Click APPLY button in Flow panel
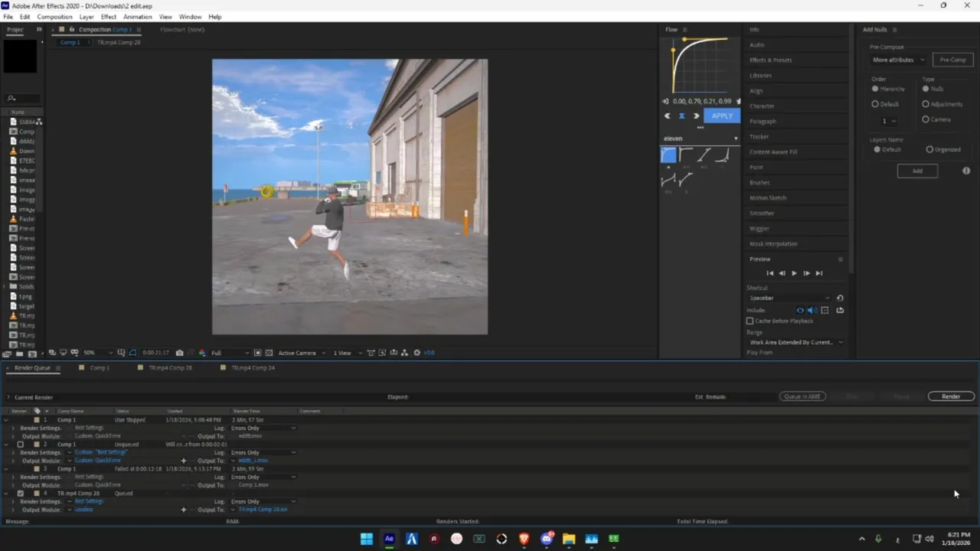 (722, 116)
